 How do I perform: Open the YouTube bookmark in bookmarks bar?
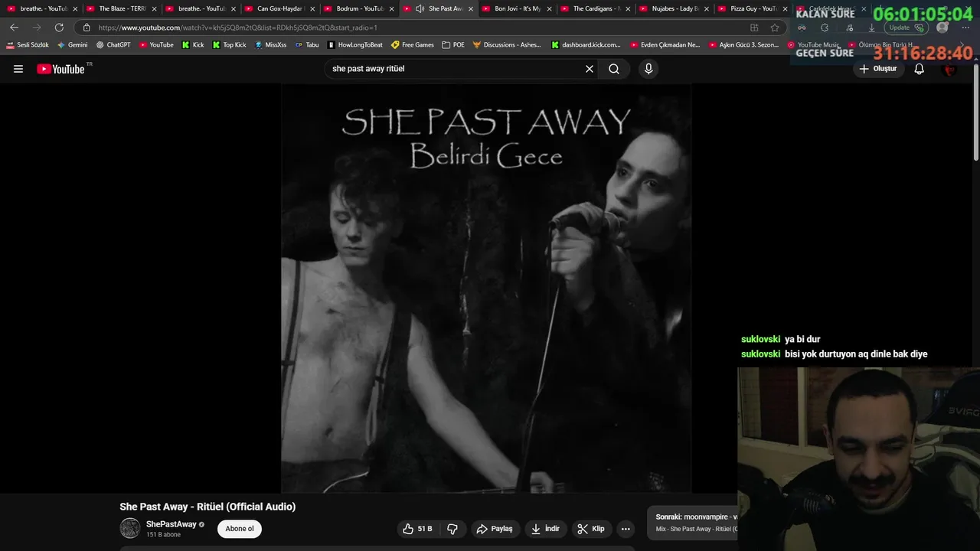click(156, 45)
